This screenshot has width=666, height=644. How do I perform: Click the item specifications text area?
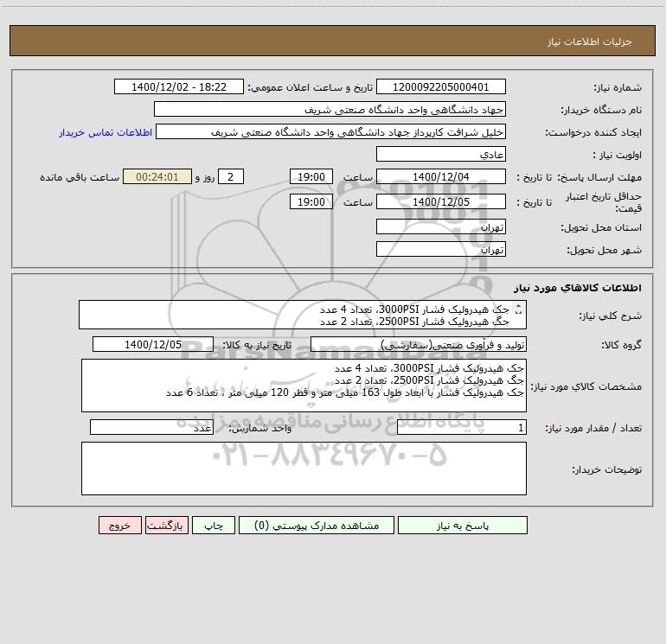(x=304, y=386)
